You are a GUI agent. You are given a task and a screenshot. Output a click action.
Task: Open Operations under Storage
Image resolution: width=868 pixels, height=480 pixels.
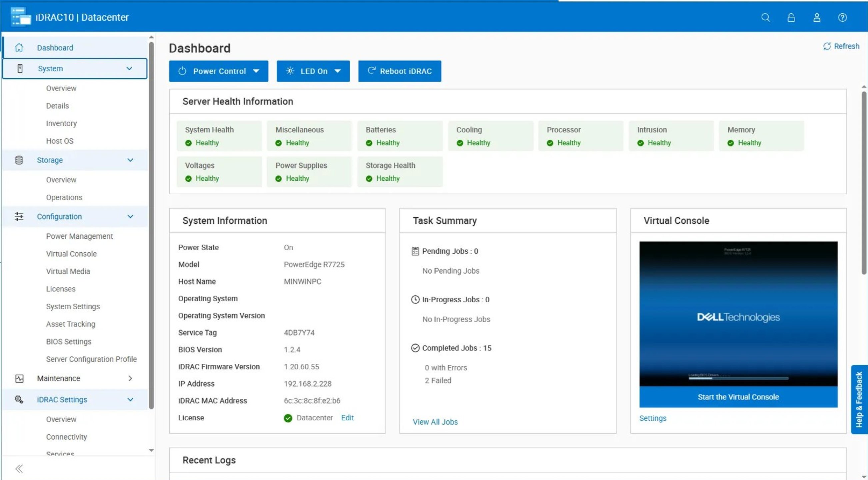click(x=64, y=197)
